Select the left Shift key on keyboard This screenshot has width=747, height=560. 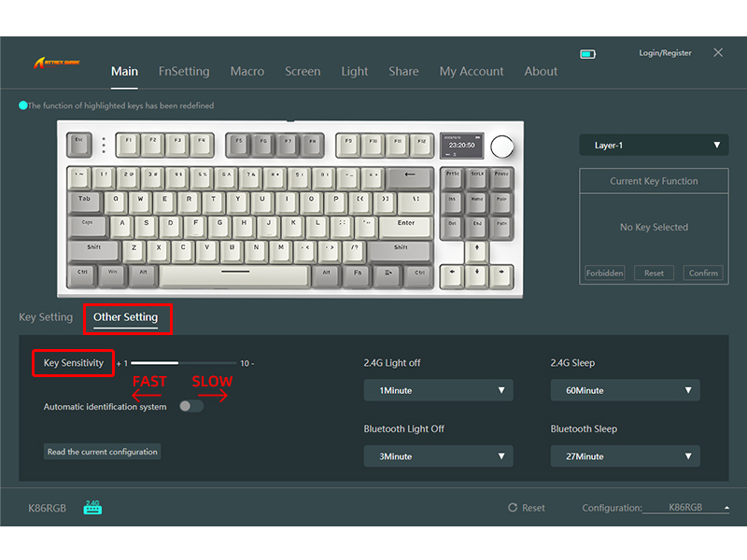94,251
